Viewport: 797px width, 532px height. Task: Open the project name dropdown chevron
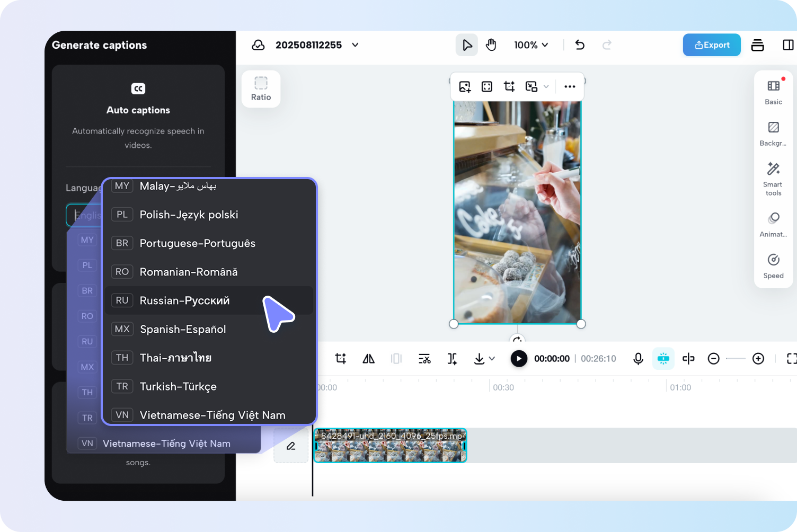[x=355, y=45]
